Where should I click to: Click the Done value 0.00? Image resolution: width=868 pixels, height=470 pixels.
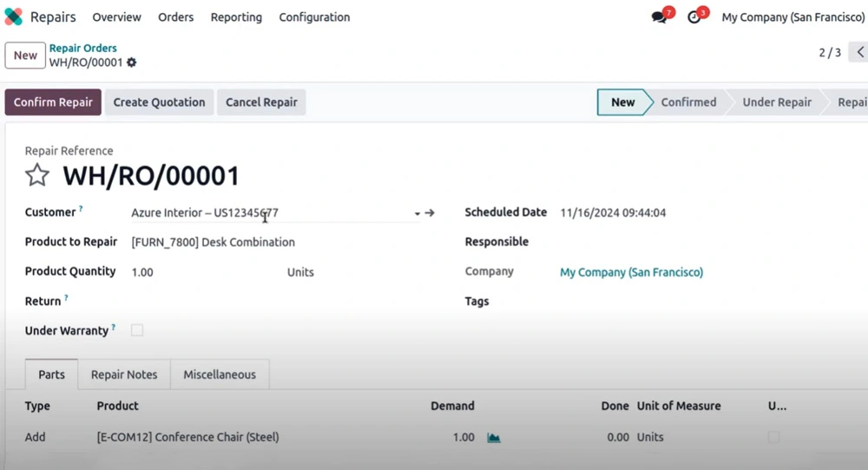point(618,437)
